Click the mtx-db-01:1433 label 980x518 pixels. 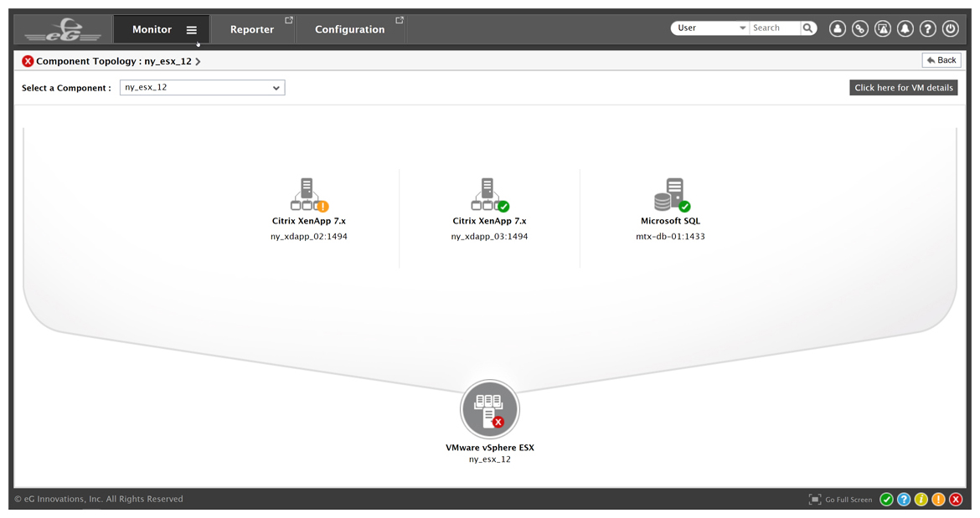click(670, 237)
